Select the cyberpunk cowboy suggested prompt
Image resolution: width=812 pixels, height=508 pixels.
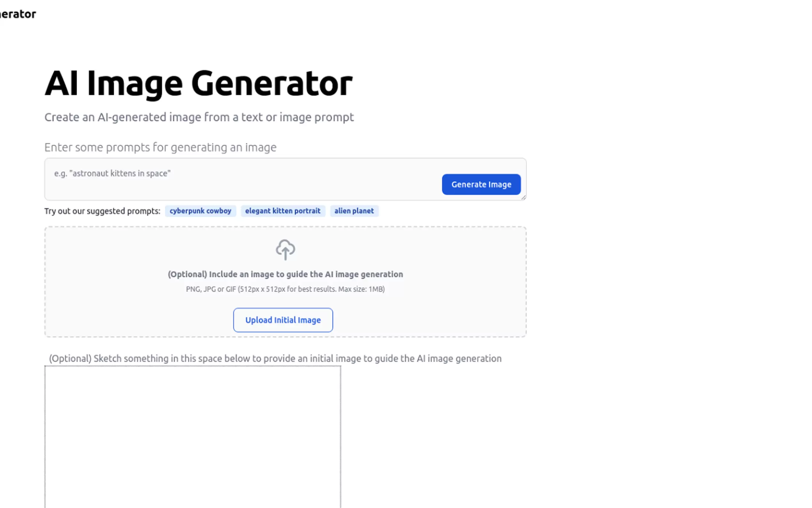200,211
